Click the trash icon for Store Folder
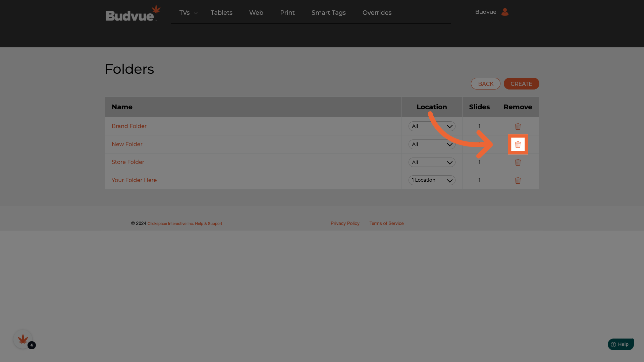Image resolution: width=644 pixels, height=362 pixels. 518,162
